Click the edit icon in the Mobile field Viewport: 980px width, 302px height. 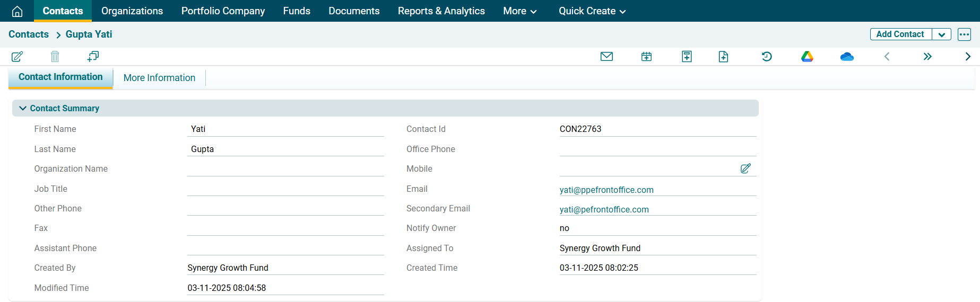[745, 168]
